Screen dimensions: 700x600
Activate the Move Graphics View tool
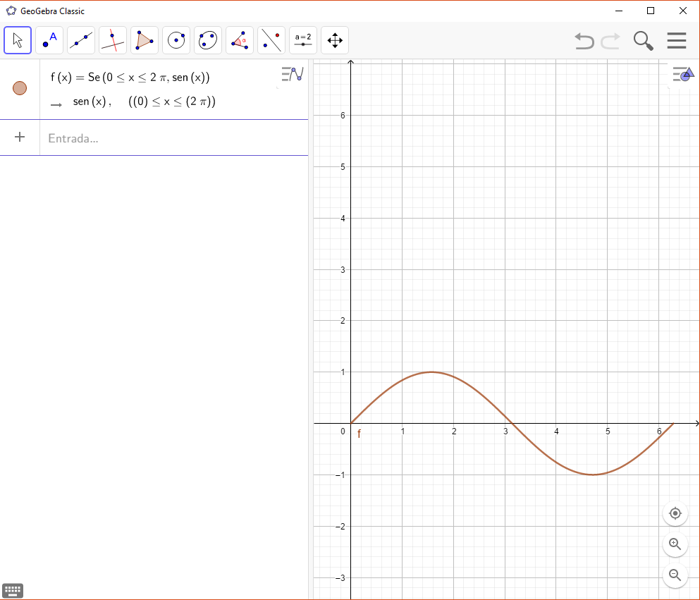pyautogui.click(x=334, y=40)
